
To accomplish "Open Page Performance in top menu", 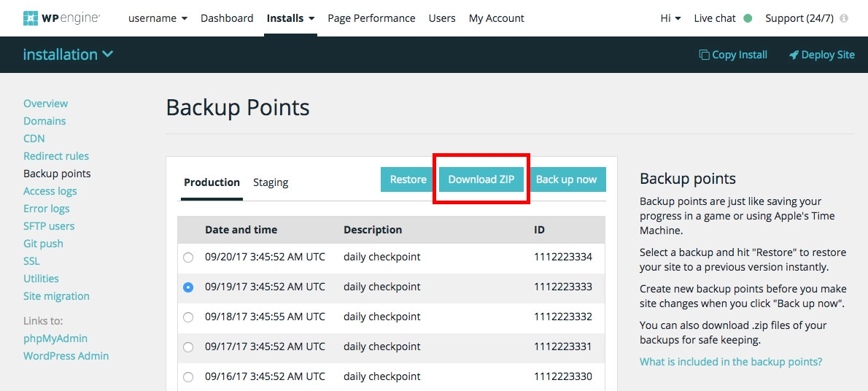I will pos(371,18).
